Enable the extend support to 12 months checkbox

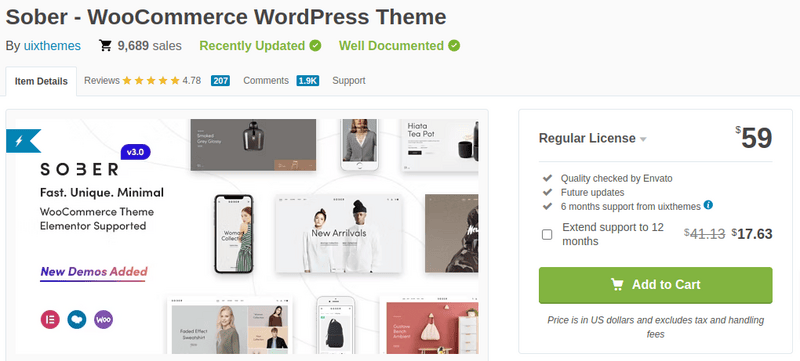point(547,235)
